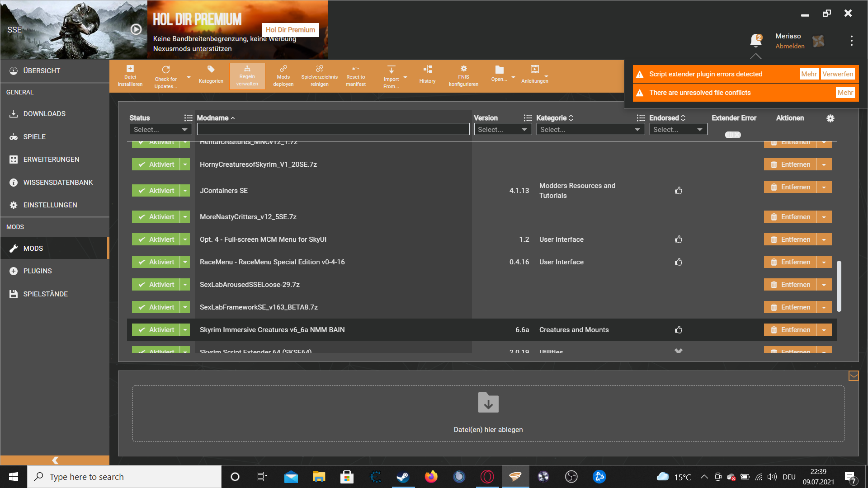The image size is (868, 488).
Task: Go to DOWNLOADS section
Action: pyautogui.click(x=55, y=114)
